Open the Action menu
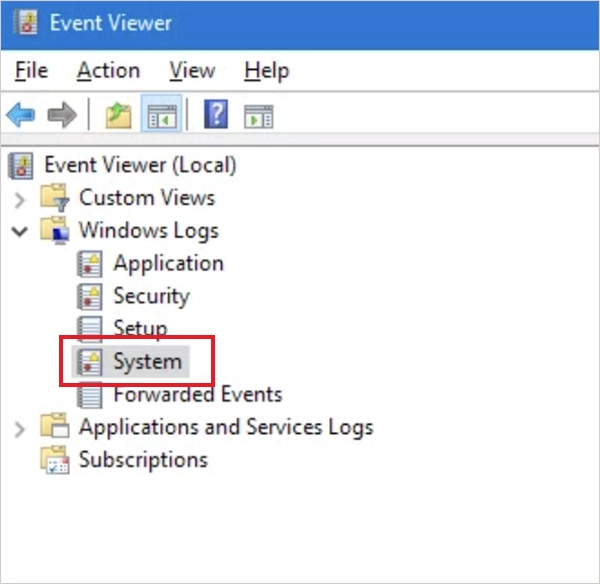Screen dimensions: 600x584 (109, 71)
